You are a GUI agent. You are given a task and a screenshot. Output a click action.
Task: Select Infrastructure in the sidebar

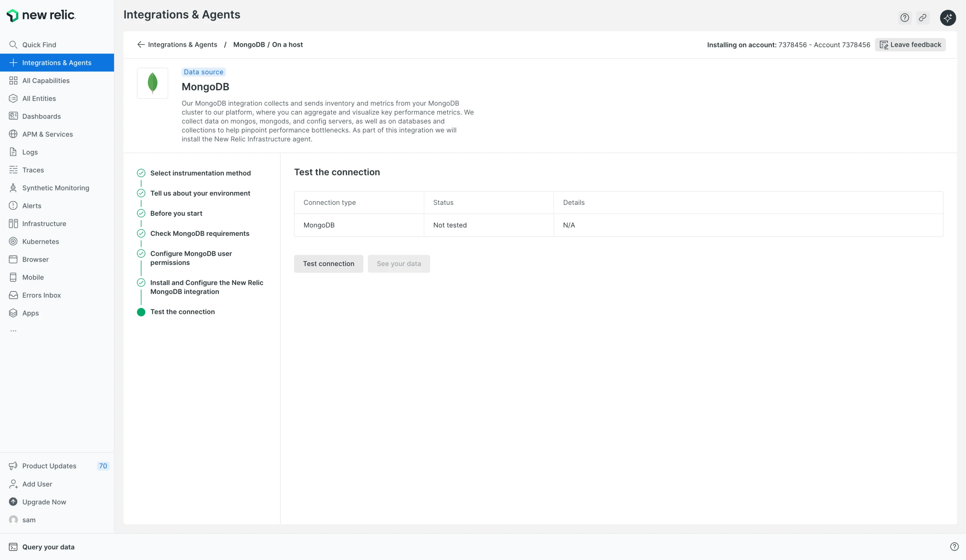point(57,223)
